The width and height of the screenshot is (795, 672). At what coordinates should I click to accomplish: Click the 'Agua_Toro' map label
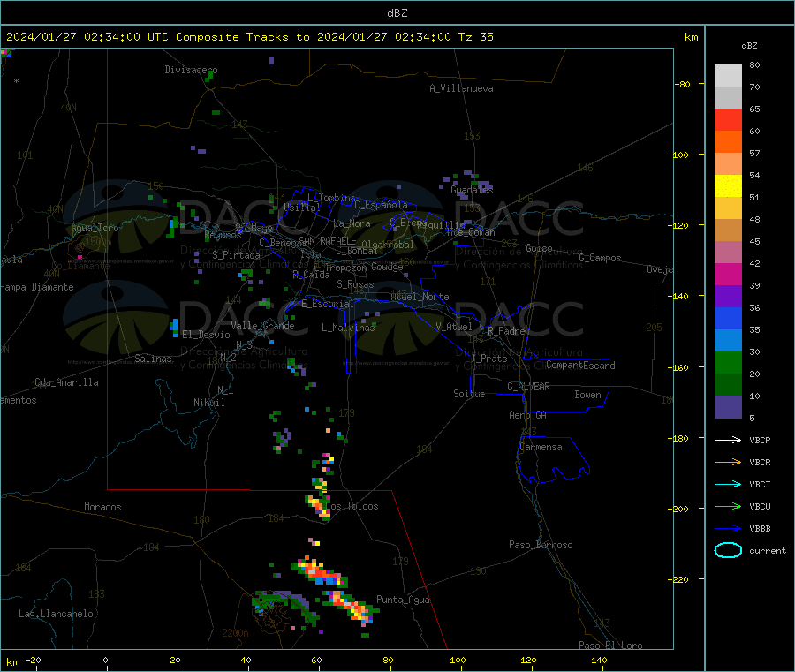pos(95,228)
